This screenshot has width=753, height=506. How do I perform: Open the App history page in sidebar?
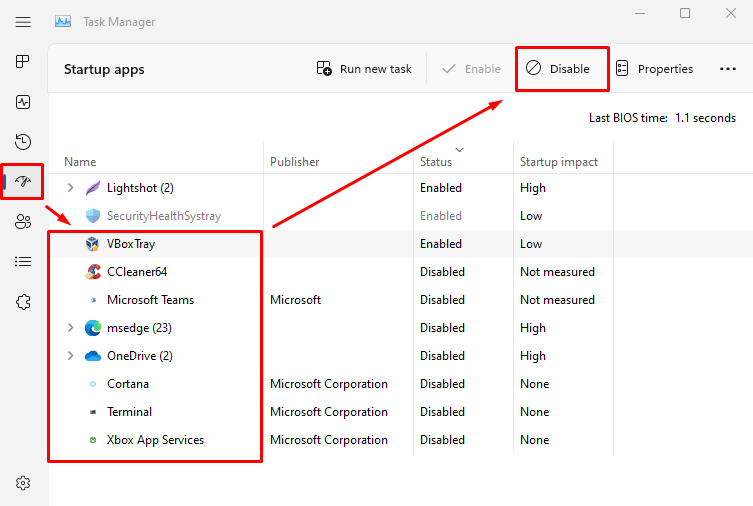point(23,142)
